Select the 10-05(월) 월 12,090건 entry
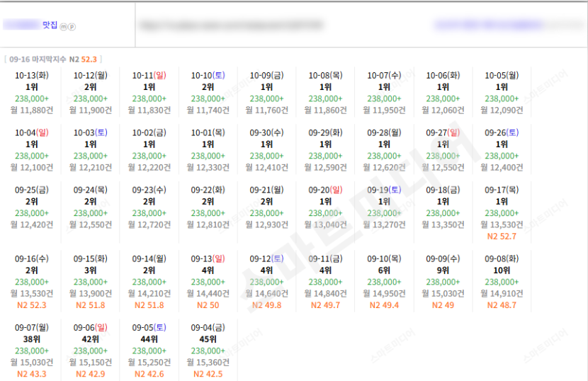Image resolution: width=588 pixels, height=381 pixels. tap(502, 110)
